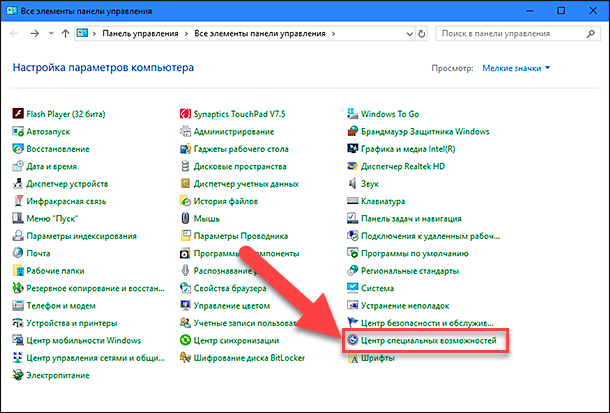610x413 pixels.
Task: Open the recent locations dropdown arrow
Action: (51, 33)
